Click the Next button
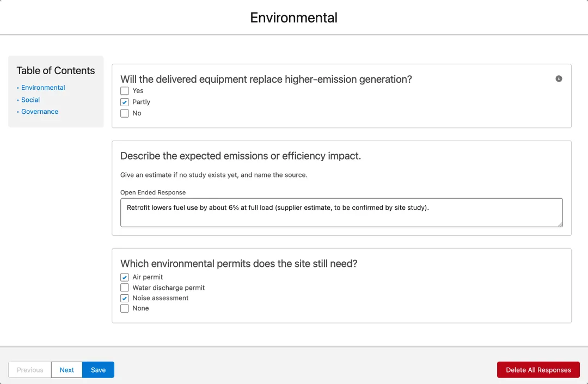The width and height of the screenshot is (588, 384). pos(67,370)
